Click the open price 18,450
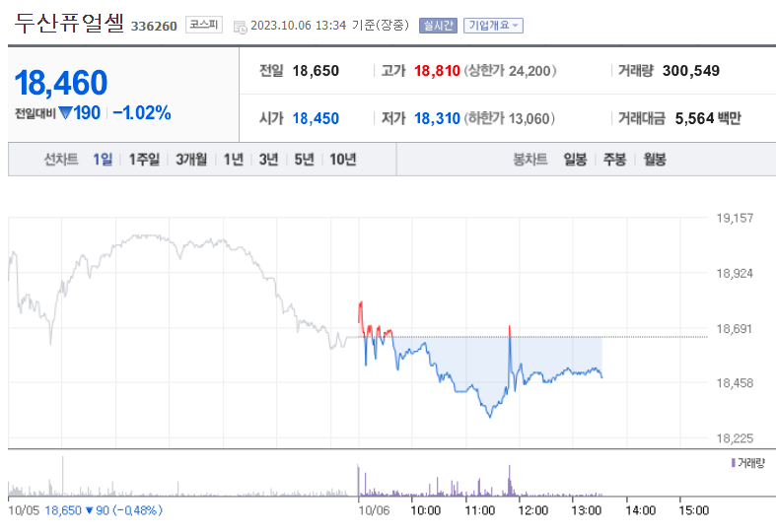The image size is (776, 532). point(316,118)
